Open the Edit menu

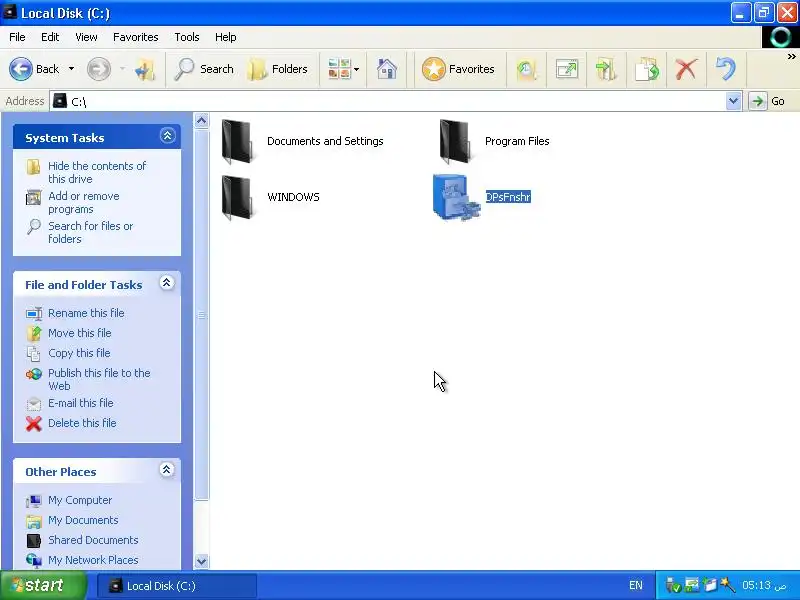pos(50,37)
